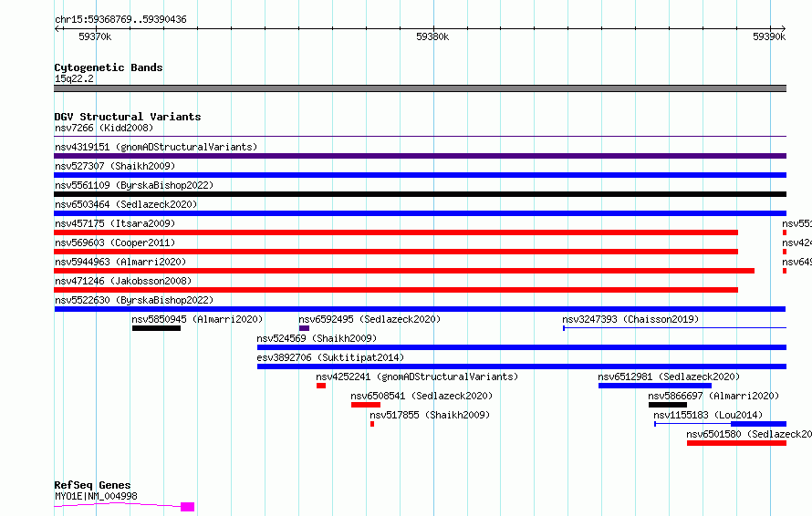Viewport: 812px width, 516px height.
Task: Open nsv6592495 (Sedlazeck2020) label
Action: pos(370,319)
